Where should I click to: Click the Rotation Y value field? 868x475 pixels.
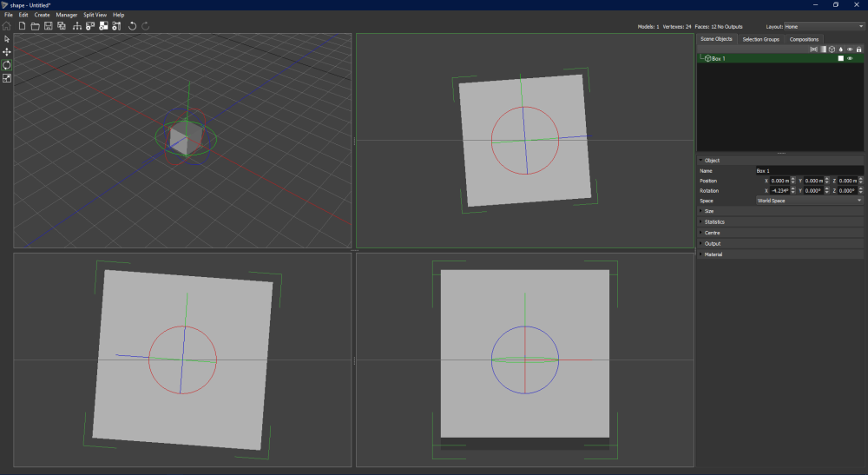[814, 190]
